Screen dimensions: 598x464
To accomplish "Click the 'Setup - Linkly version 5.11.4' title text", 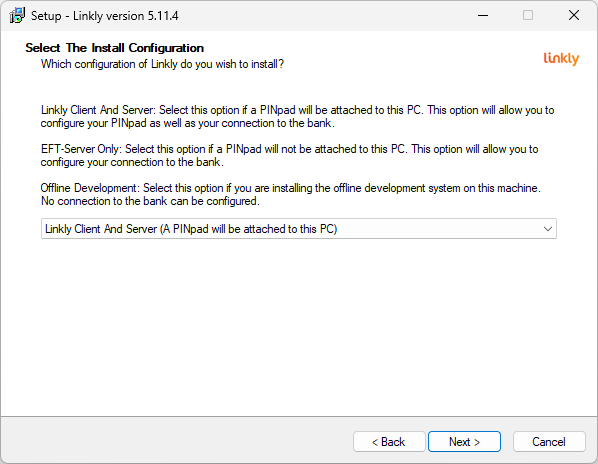I will (x=104, y=16).
